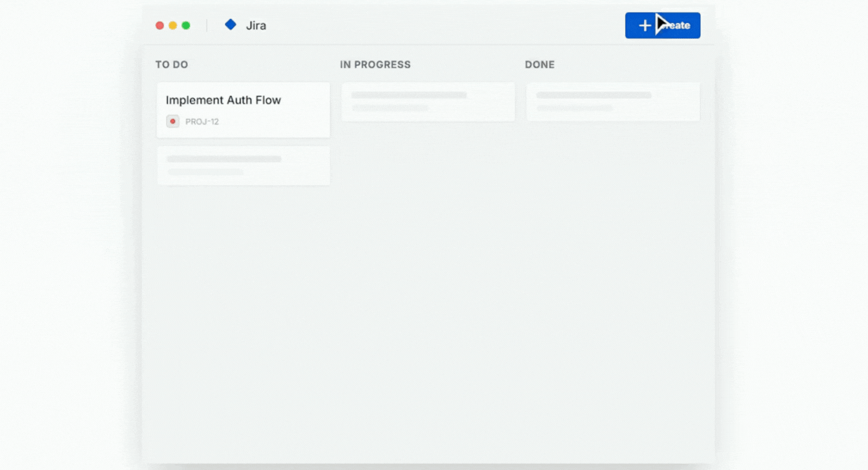Click empty space below the DONE card

tap(613, 245)
